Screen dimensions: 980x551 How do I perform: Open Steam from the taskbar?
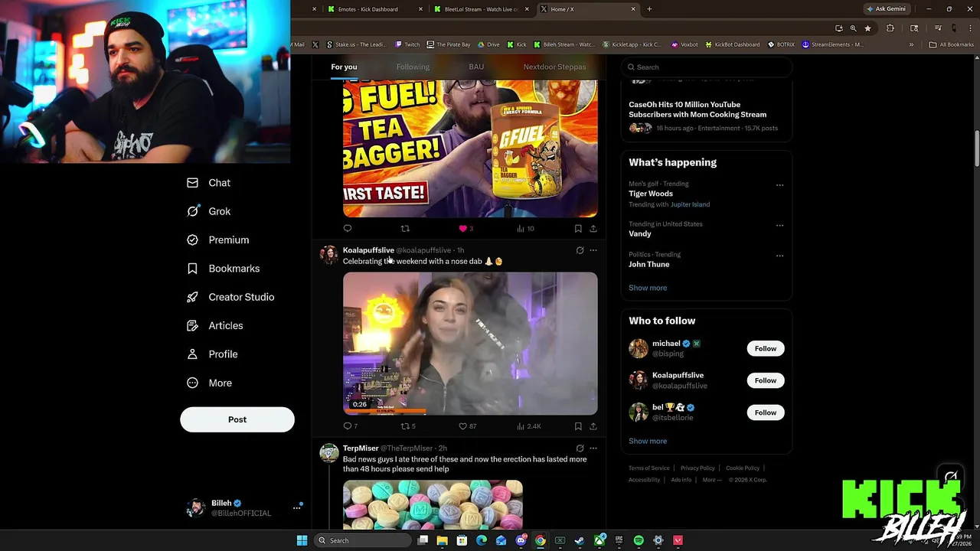(580, 540)
